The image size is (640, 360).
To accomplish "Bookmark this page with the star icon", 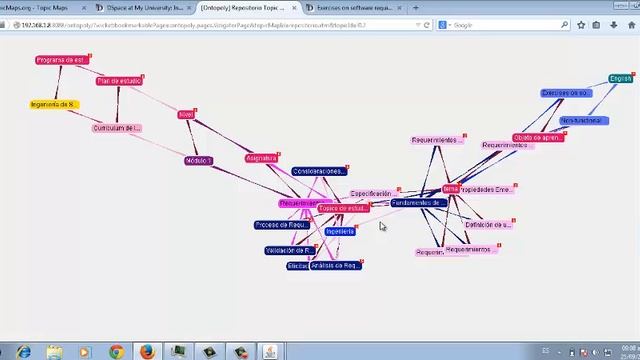I will click(x=581, y=25).
